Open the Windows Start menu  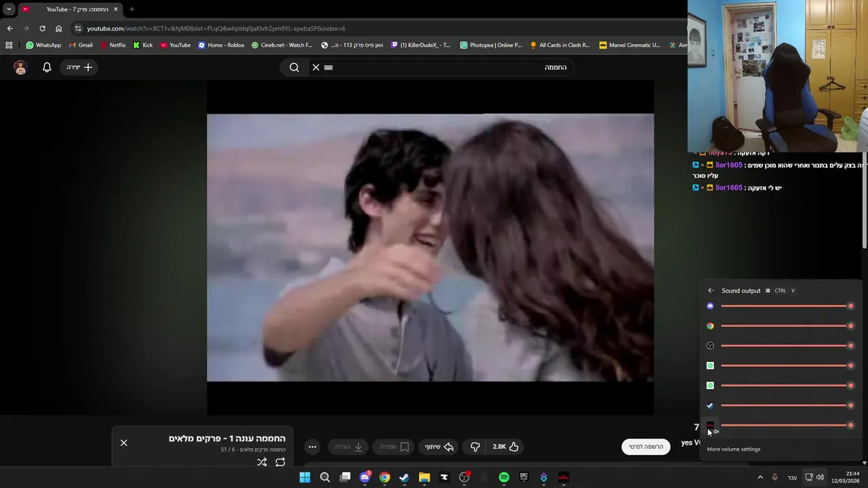(304, 477)
